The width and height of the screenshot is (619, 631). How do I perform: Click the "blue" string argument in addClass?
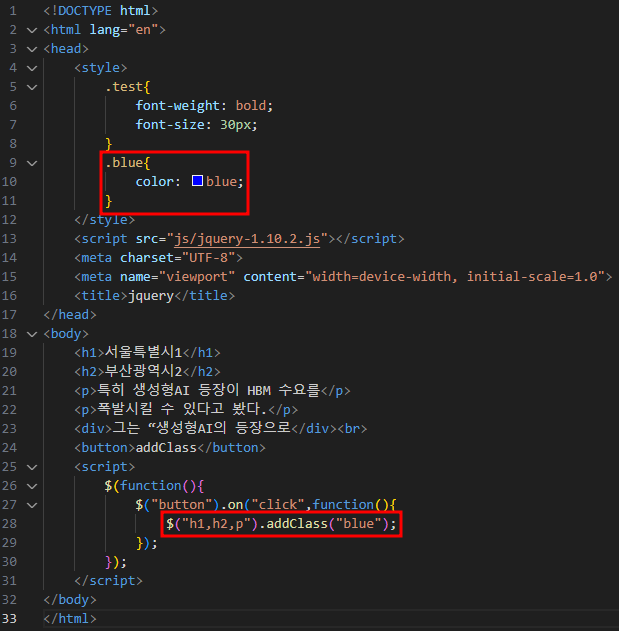click(358, 524)
